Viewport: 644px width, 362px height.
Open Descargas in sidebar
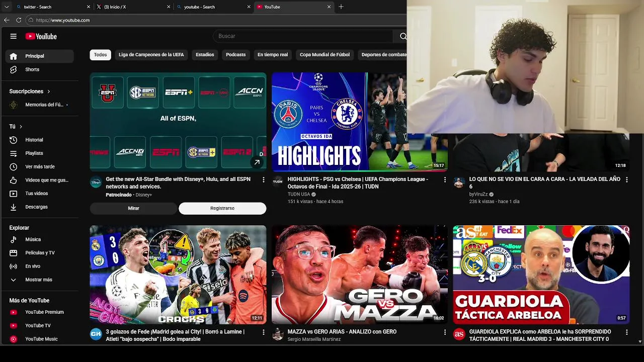click(x=39, y=207)
